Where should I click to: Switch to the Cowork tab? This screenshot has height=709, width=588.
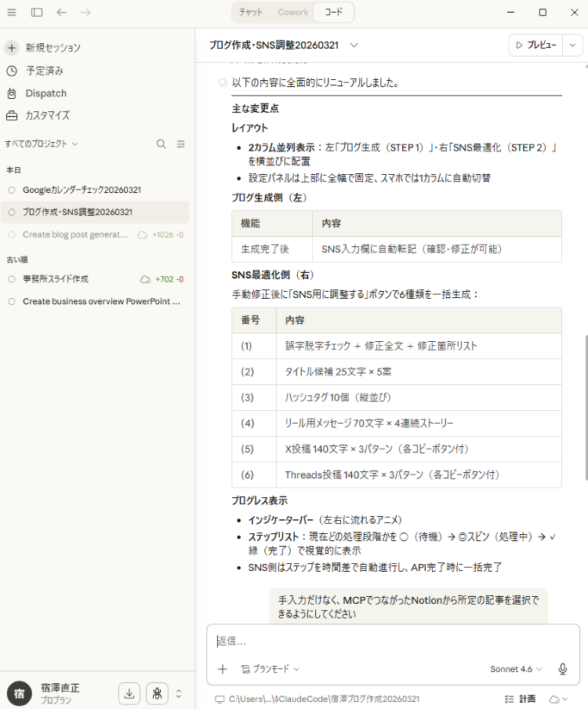(x=292, y=13)
